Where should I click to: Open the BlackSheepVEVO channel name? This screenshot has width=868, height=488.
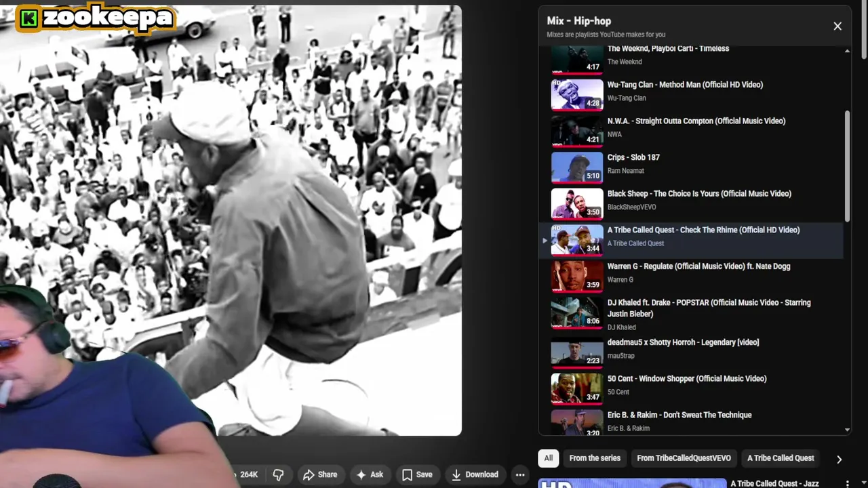631,207
